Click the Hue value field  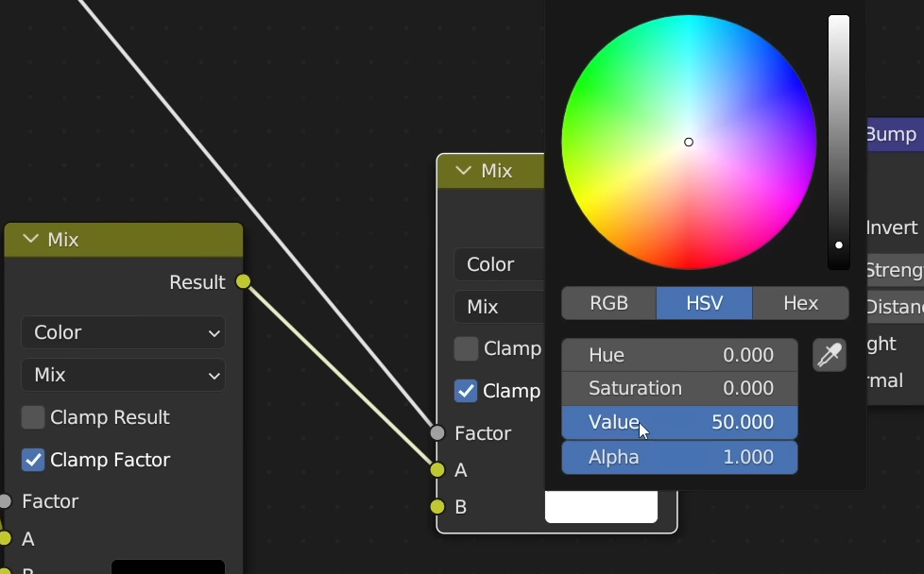point(679,355)
